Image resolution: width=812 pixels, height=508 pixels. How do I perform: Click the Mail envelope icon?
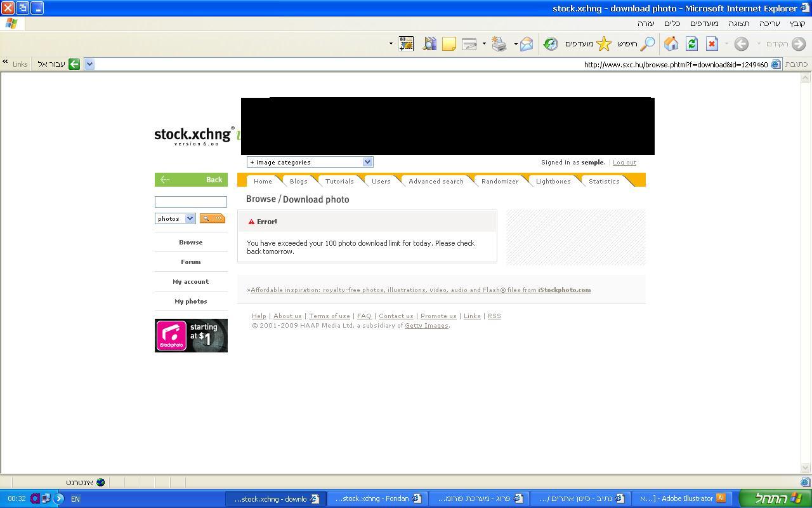[x=527, y=44]
